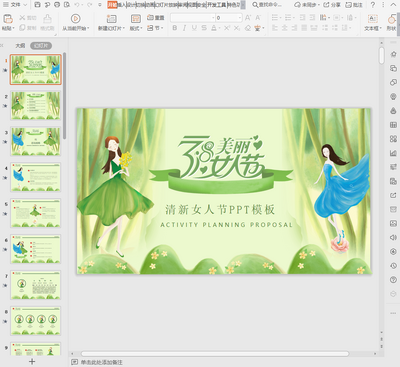400x367 pixels.
Task: Click the find command search box
Action: coord(267,5)
